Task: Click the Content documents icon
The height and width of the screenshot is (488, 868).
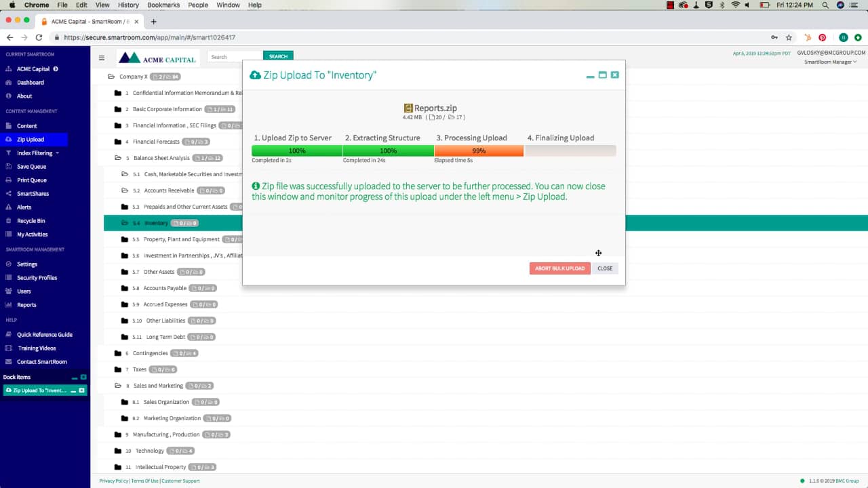Action: click(x=9, y=126)
